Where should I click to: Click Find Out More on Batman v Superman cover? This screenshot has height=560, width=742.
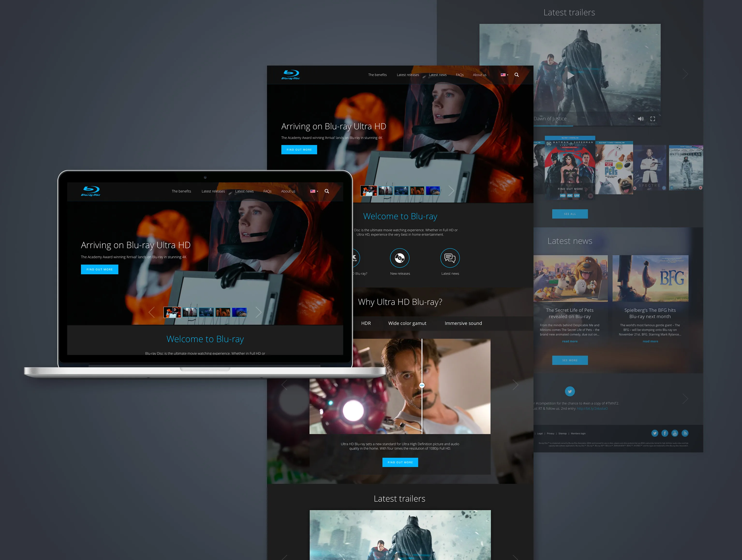click(570, 189)
